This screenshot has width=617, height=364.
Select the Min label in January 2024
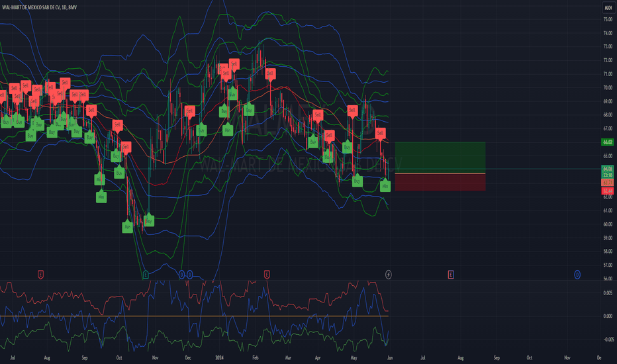pyautogui.click(x=228, y=129)
